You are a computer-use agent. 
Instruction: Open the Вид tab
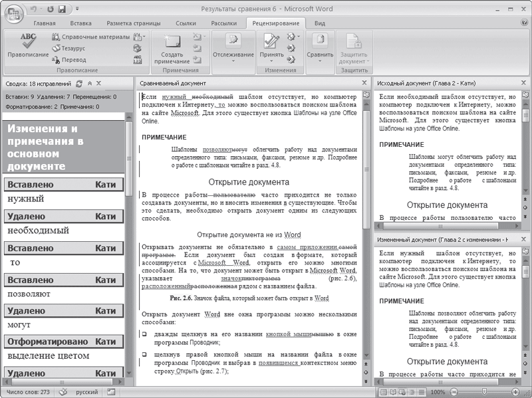point(320,23)
